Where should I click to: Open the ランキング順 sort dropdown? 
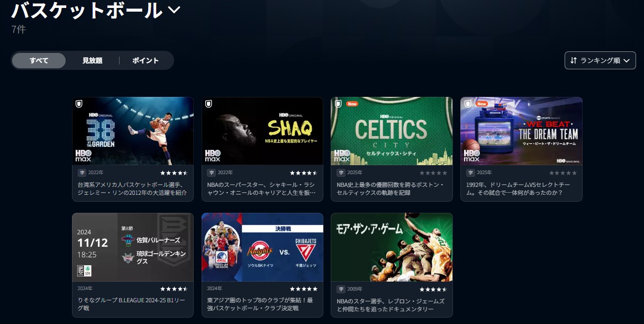[600, 60]
